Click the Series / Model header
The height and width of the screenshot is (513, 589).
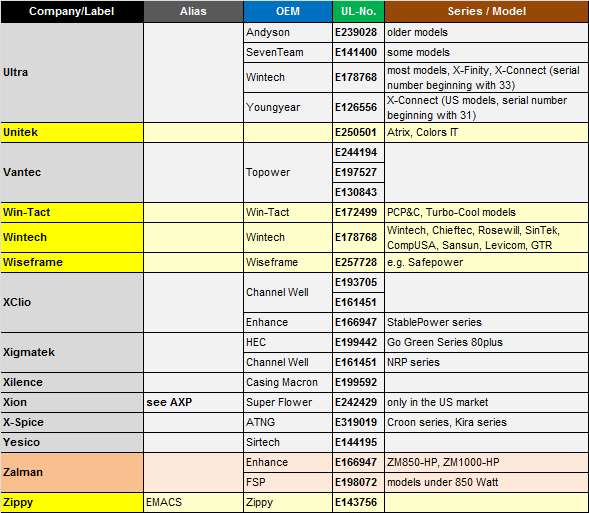point(486,11)
